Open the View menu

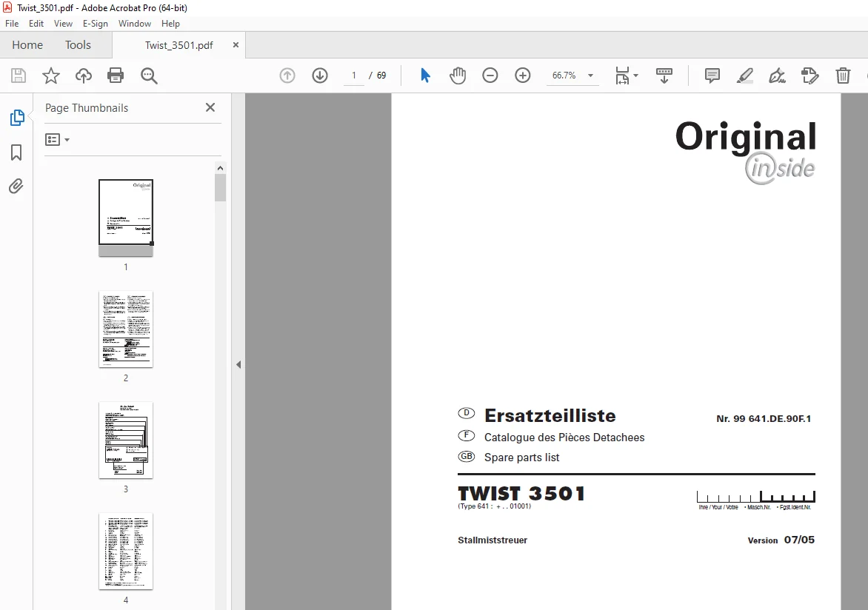pyautogui.click(x=63, y=23)
